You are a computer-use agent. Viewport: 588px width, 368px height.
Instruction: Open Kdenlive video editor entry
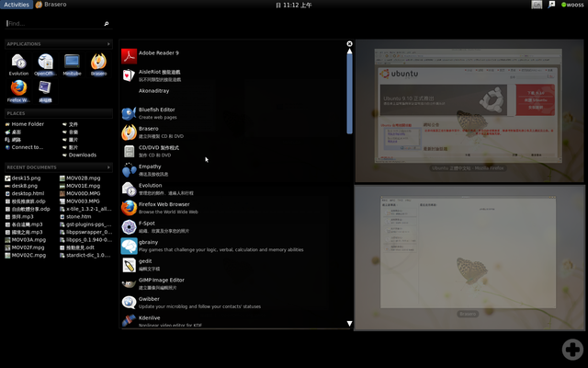point(162,320)
